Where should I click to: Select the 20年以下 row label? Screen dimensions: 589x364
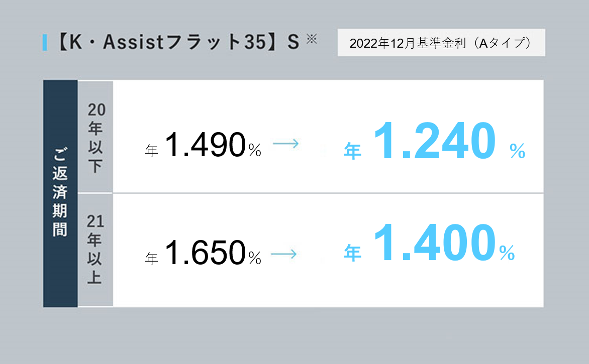click(95, 137)
